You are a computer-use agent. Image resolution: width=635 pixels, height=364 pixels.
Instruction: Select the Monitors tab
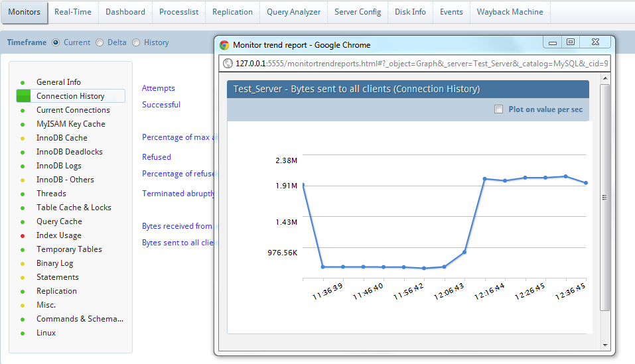tap(25, 12)
